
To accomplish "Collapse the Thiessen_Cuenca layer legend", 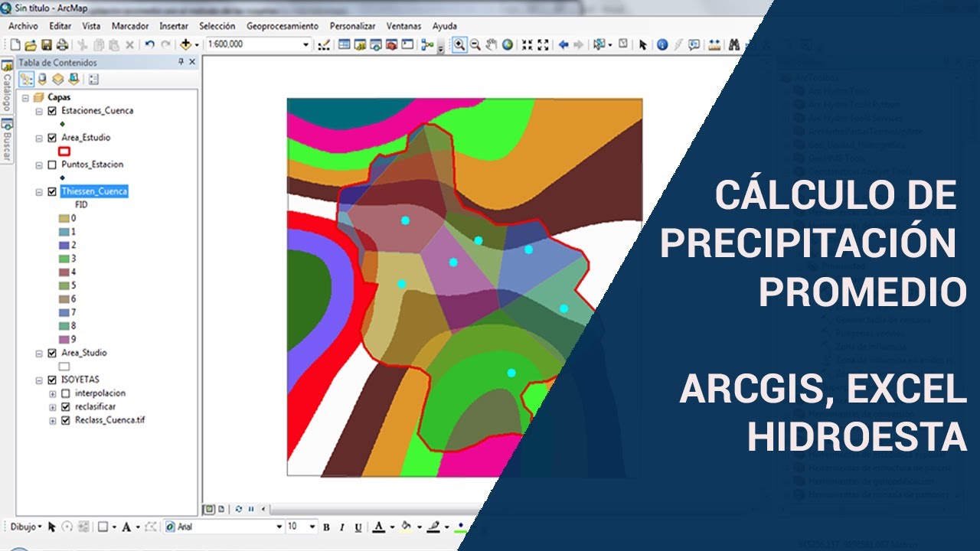I will [39, 192].
